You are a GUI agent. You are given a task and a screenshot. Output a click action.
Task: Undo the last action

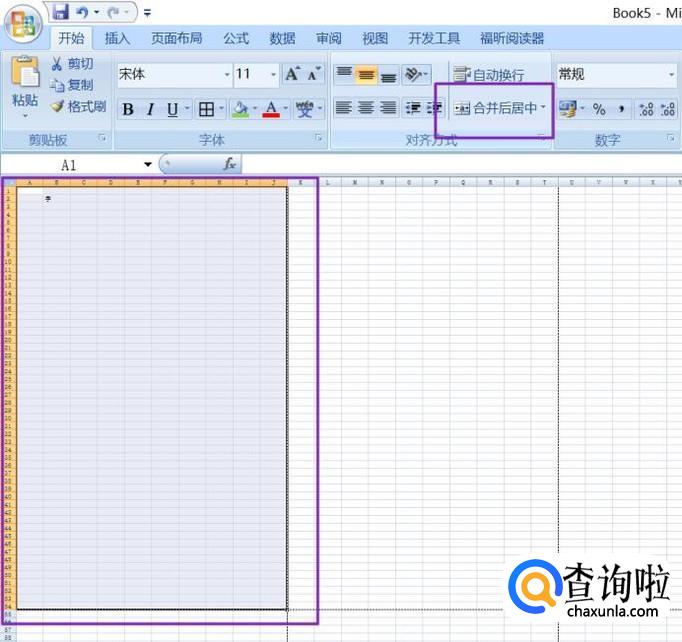tap(82, 13)
